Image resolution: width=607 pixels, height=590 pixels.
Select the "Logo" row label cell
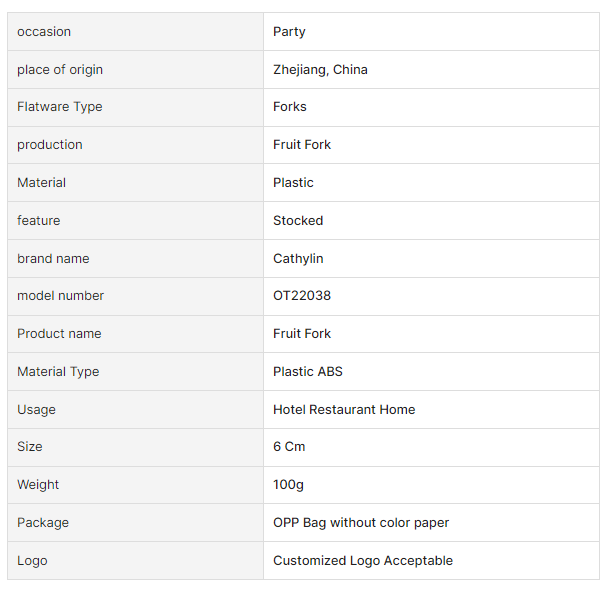coord(32,561)
